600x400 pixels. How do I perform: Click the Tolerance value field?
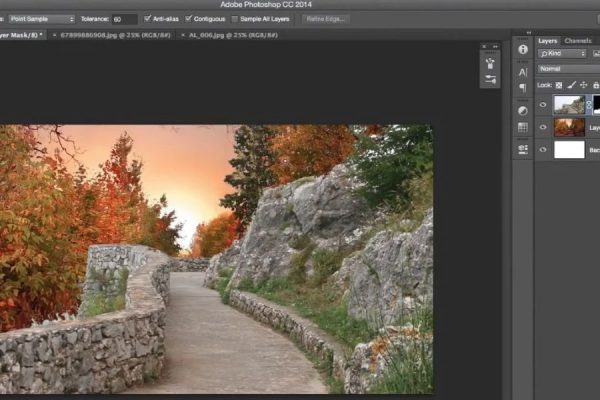pyautogui.click(x=124, y=19)
